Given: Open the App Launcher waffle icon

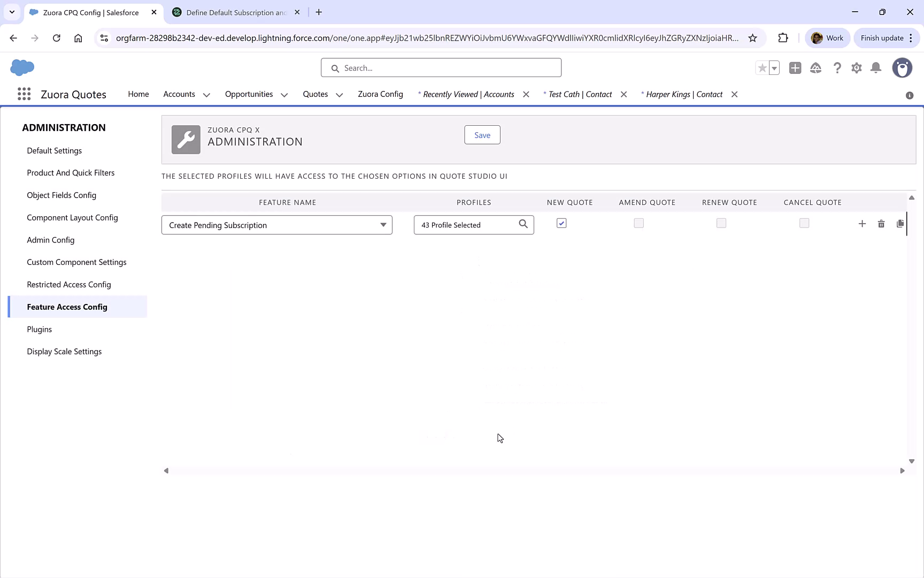Looking at the screenshot, I should (24, 94).
